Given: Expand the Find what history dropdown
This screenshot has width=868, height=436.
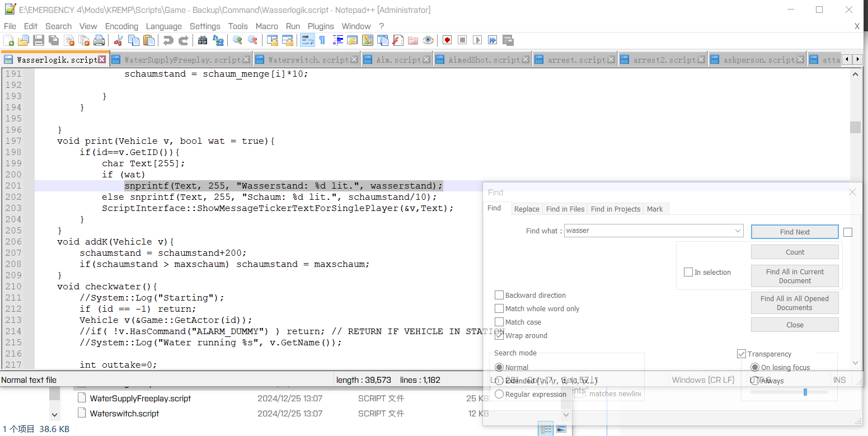Looking at the screenshot, I should [738, 231].
